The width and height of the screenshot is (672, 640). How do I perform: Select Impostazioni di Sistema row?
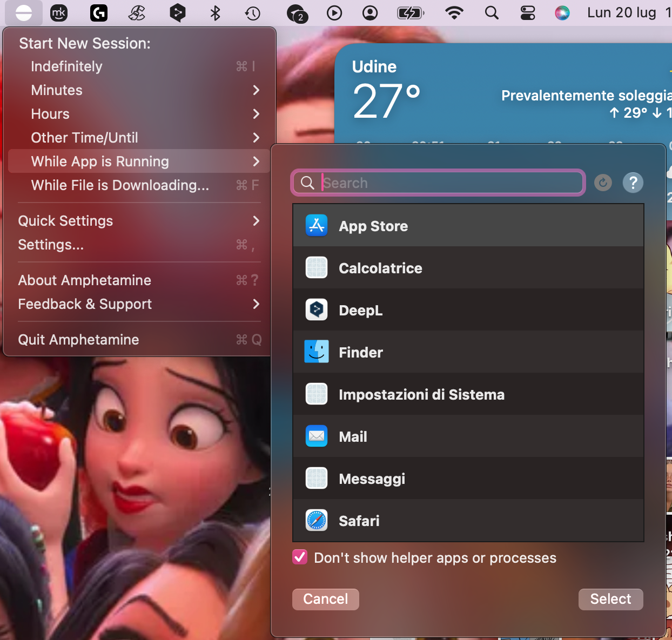coord(468,394)
